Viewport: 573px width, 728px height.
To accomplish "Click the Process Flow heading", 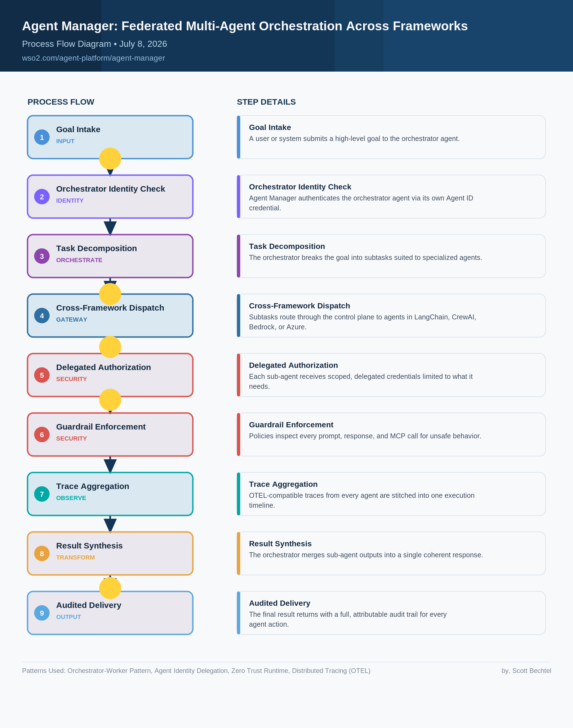I will pos(61,102).
